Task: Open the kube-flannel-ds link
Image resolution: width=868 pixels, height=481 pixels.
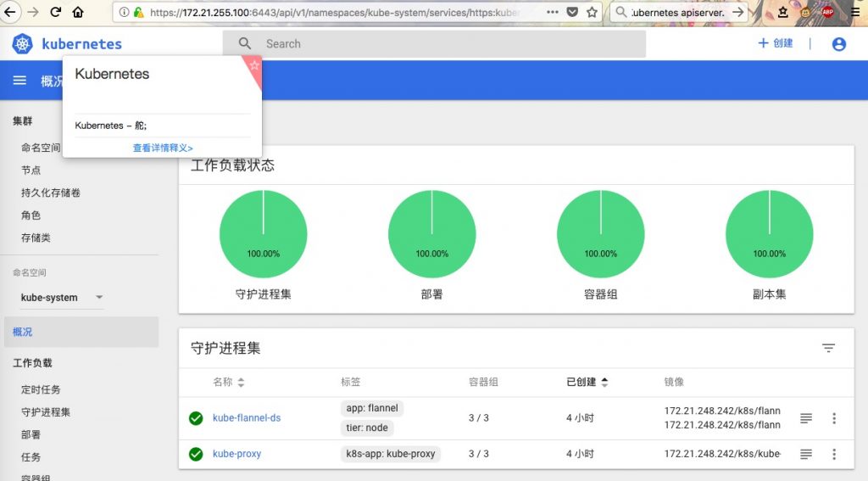Action: 247,418
